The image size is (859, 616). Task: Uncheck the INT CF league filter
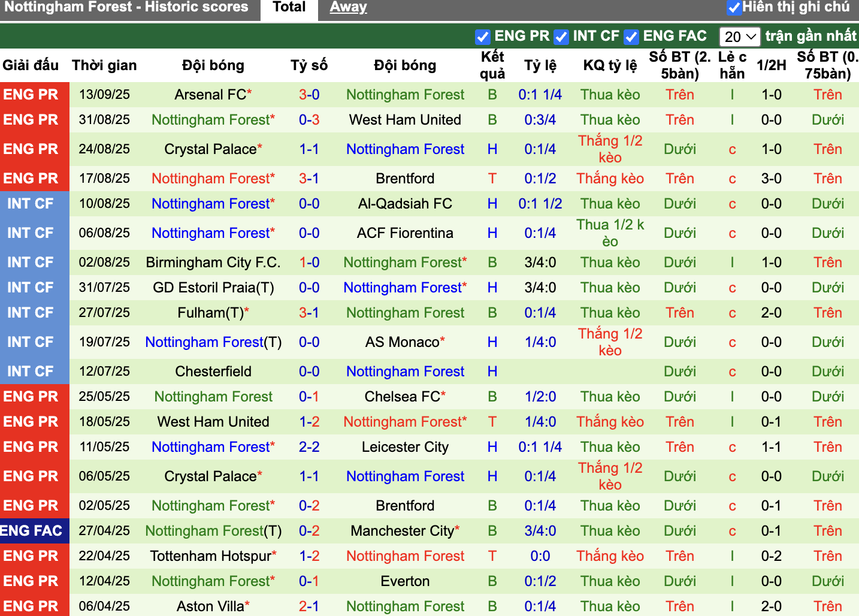click(561, 37)
